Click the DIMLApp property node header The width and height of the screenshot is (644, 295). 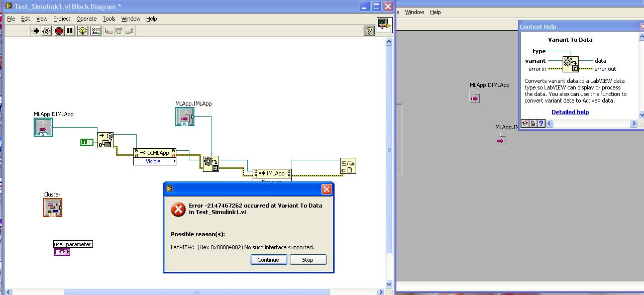pyautogui.click(x=155, y=153)
